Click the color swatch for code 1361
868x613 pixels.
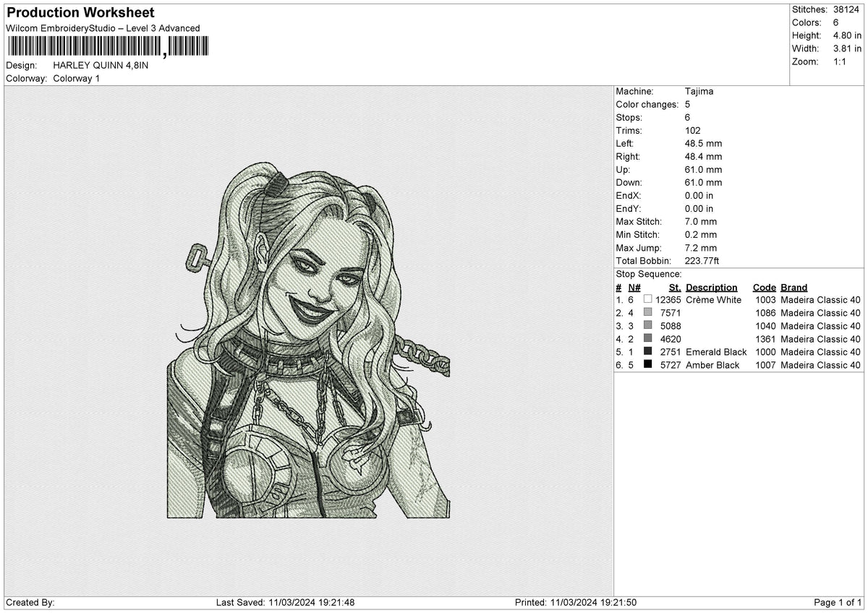pos(647,338)
